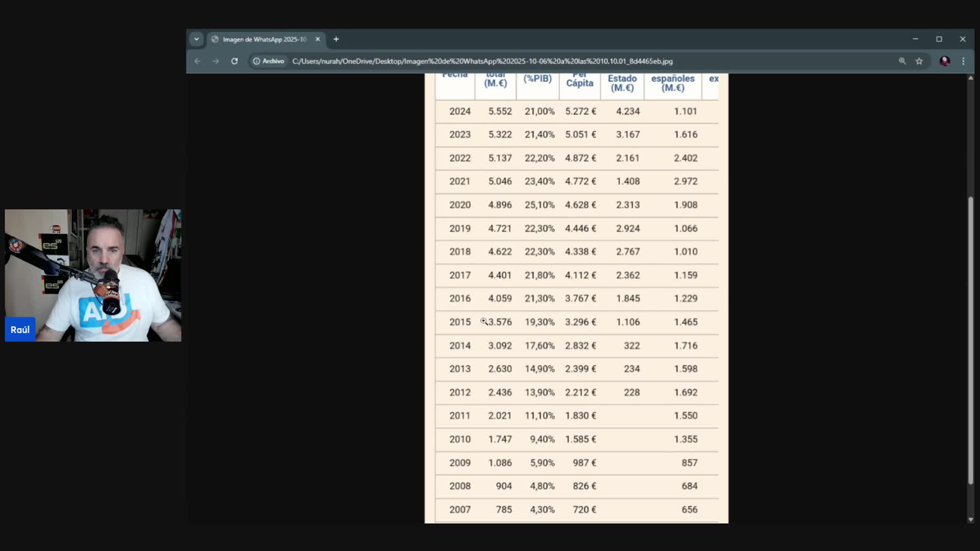
Task: Click the file path in the address bar
Action: click(x=482, y=61)
